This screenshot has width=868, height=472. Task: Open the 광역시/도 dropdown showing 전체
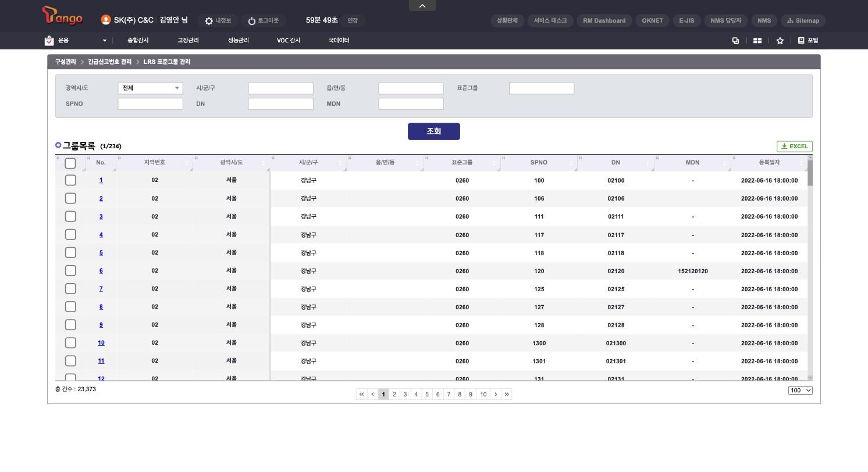pyautogui.click(x=150, y=88)
